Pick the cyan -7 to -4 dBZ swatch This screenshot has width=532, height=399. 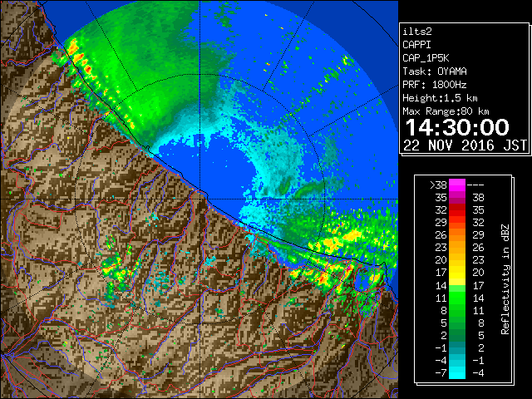click(457, 373)
